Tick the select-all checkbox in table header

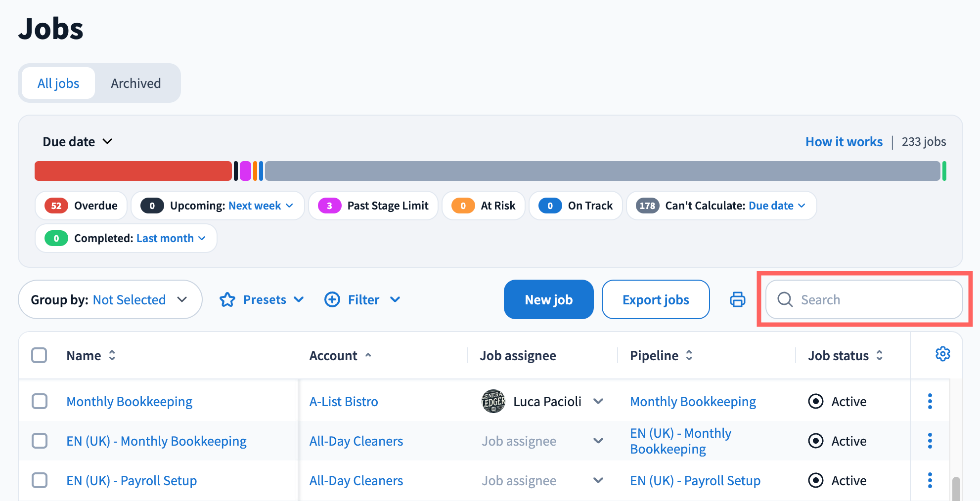(x=39, y=355)
